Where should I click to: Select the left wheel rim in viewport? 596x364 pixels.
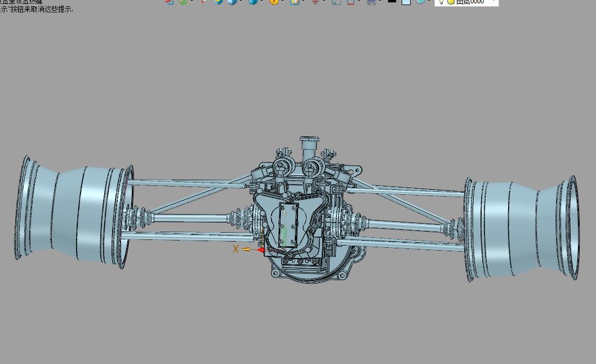74,213
